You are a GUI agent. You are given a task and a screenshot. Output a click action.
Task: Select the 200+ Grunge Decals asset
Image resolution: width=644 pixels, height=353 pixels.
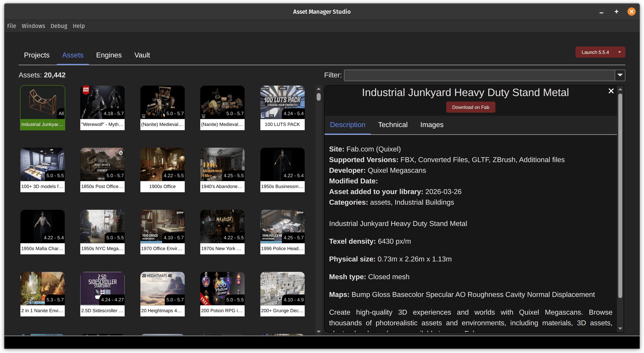[x=282, y=294]
